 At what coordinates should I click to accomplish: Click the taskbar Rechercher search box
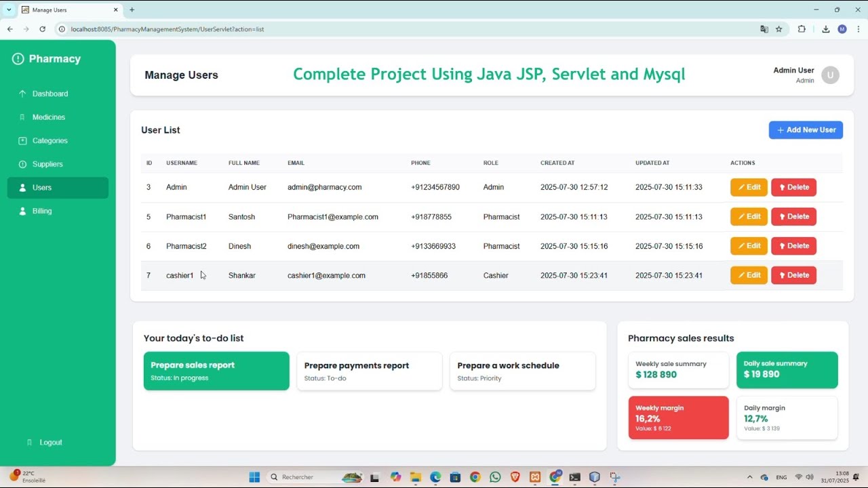315,477
